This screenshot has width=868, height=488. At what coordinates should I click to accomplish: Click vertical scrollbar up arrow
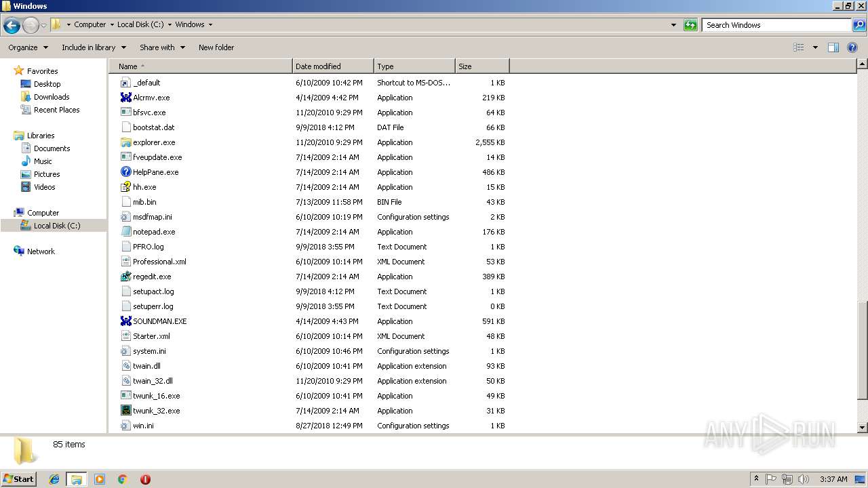(863, 64)
